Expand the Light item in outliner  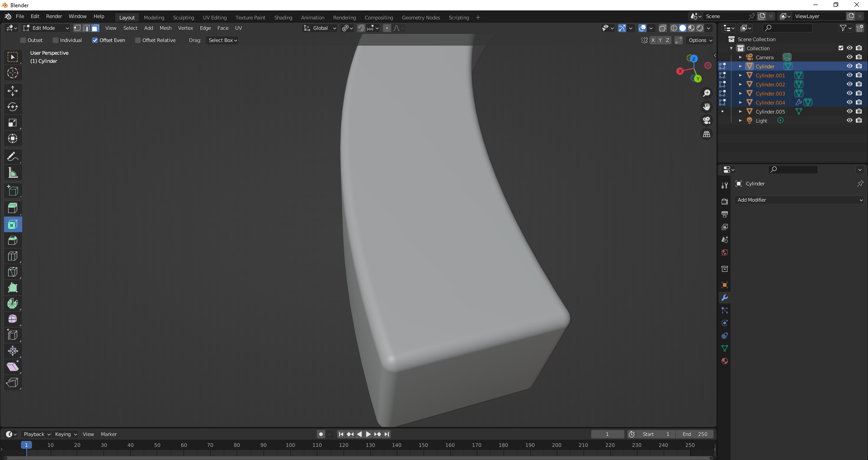(740, 121)
